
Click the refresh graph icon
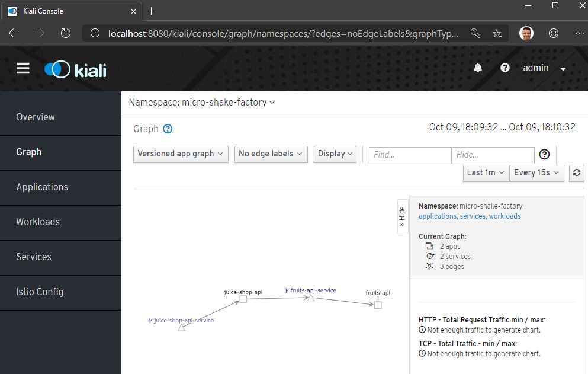576,173
